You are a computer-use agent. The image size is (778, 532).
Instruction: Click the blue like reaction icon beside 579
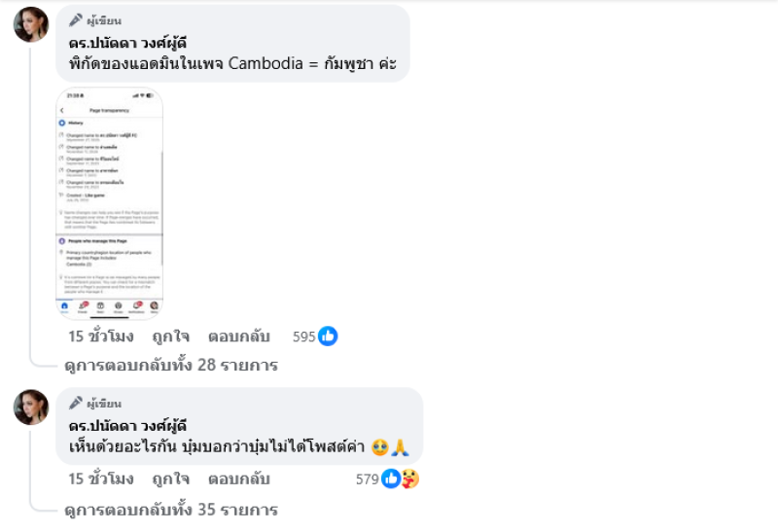(391, 479)
